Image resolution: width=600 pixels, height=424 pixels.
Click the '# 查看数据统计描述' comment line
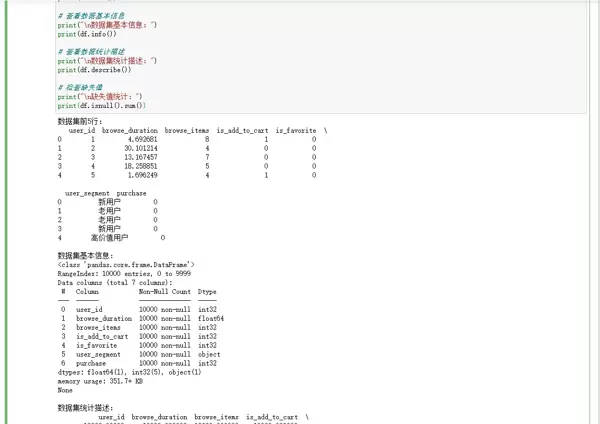tap(94, 52)
